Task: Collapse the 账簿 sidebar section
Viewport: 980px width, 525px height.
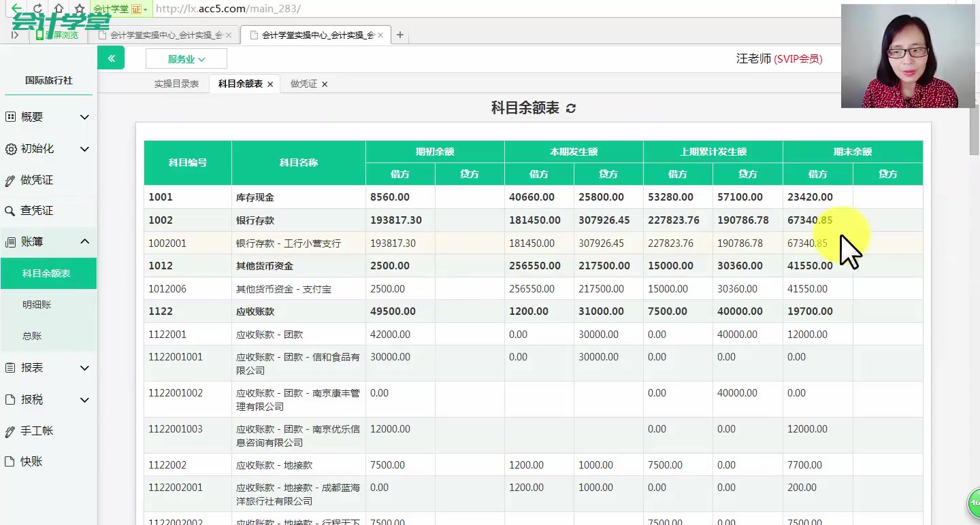Action: (48, 241)
